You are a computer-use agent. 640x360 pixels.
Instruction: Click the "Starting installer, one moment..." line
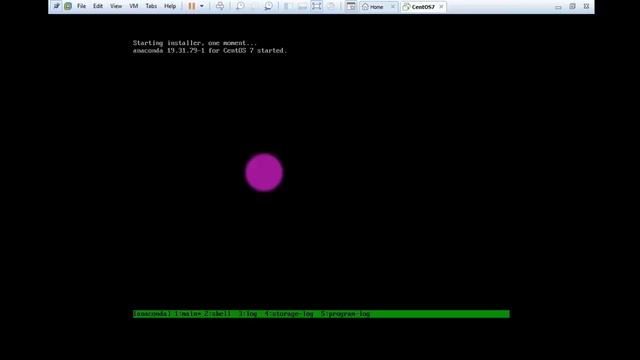[x=195, y=43]
